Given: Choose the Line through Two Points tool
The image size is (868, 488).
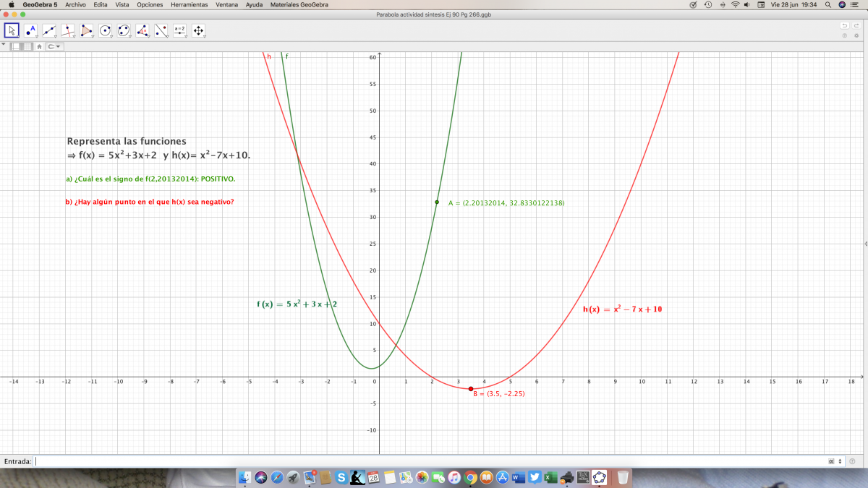Looking at the screenshot, I should click(49, 30).
